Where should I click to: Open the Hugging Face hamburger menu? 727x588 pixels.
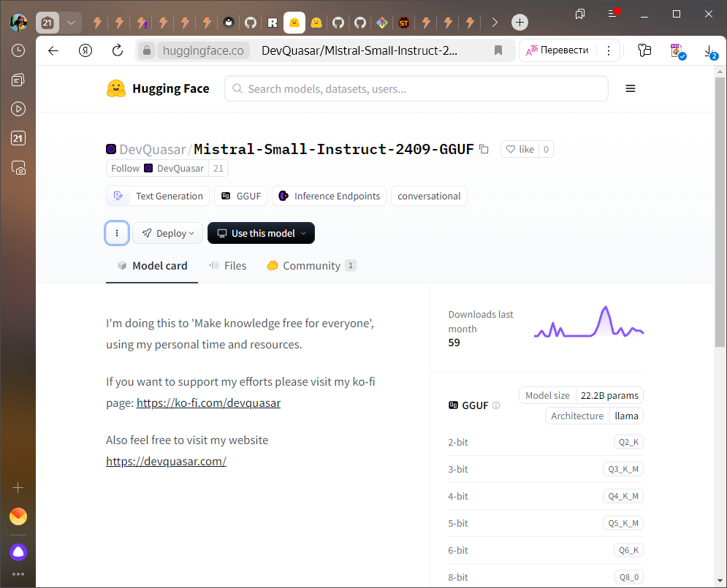630,88
